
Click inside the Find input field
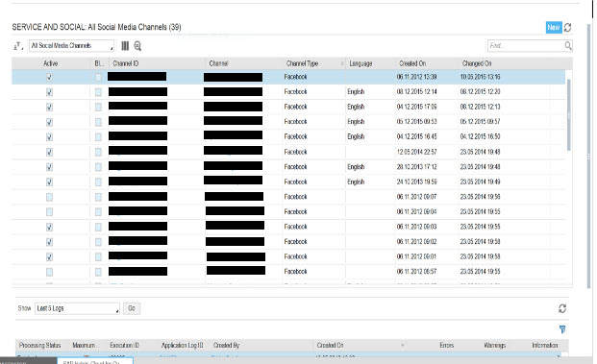pos(526,46)
